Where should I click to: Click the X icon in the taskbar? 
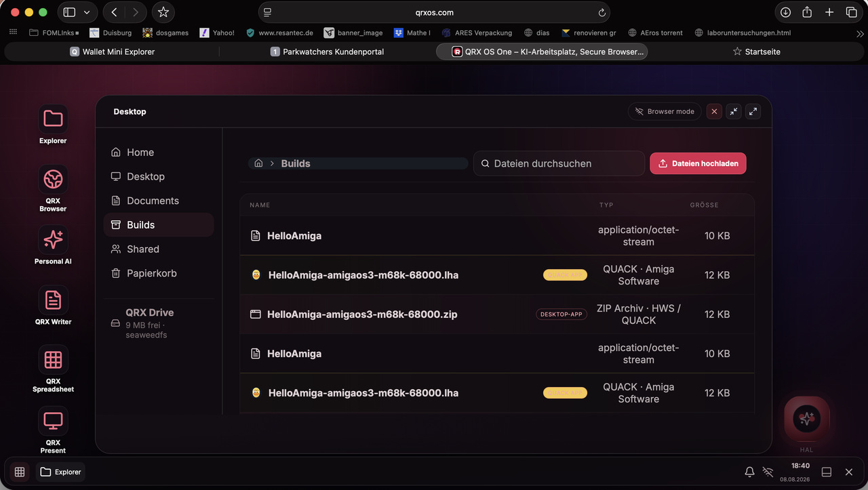pyautogui.click(x=849, y=472)
